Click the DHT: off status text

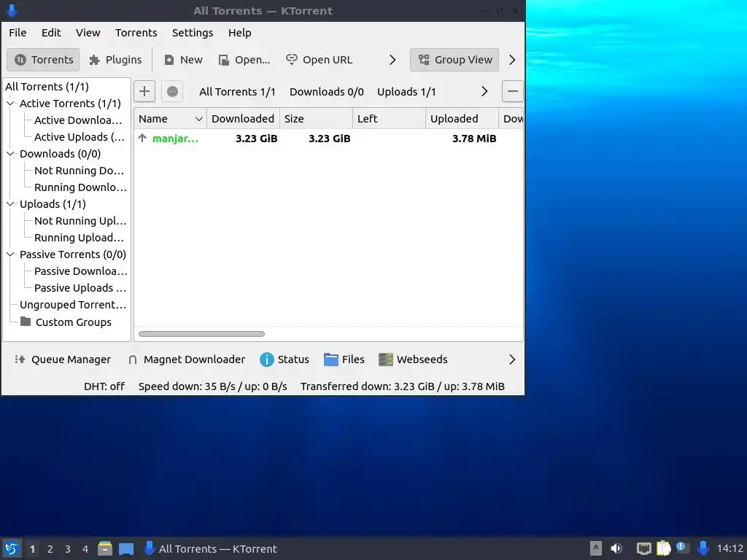tap(104, 386)
